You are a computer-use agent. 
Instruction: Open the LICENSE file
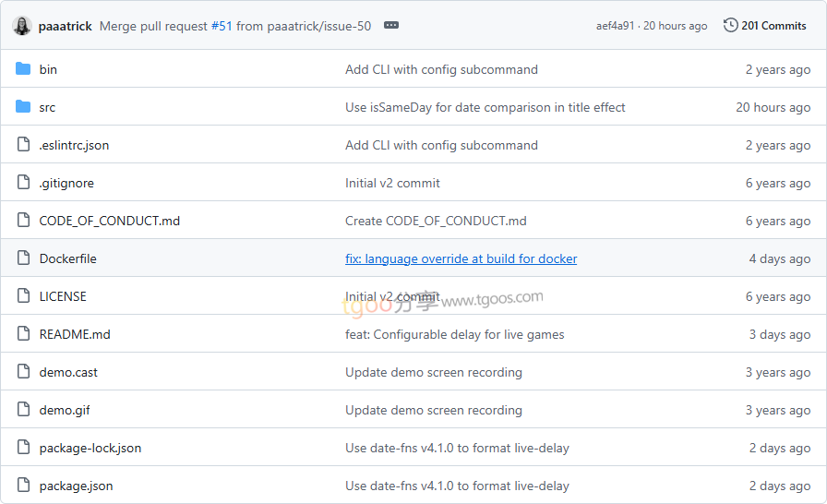click(63, 296)
